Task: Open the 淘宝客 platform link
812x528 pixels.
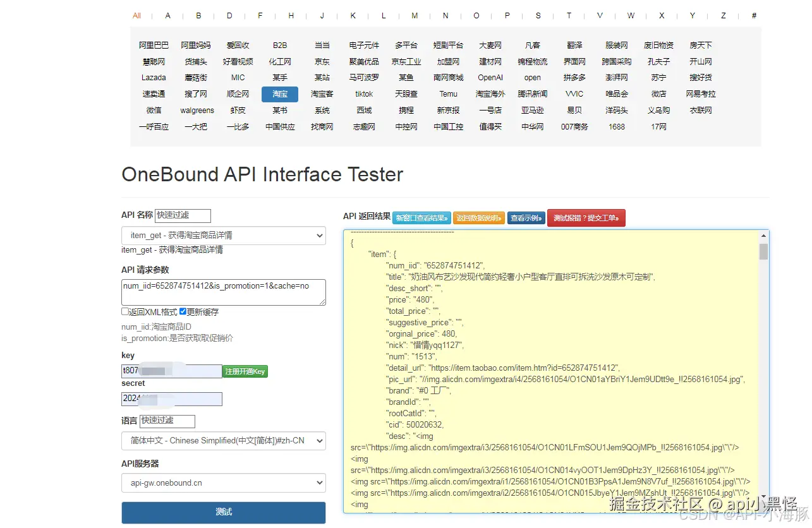Action: click(x=322, y=94)
